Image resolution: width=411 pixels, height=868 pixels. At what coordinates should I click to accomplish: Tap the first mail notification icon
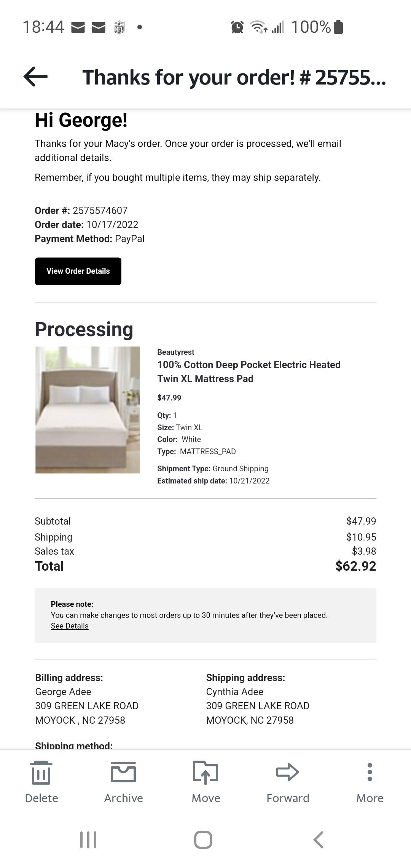(78, 27)
